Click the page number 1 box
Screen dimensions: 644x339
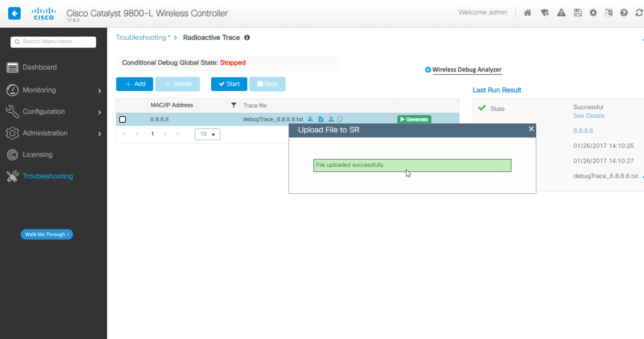[152, 134]
